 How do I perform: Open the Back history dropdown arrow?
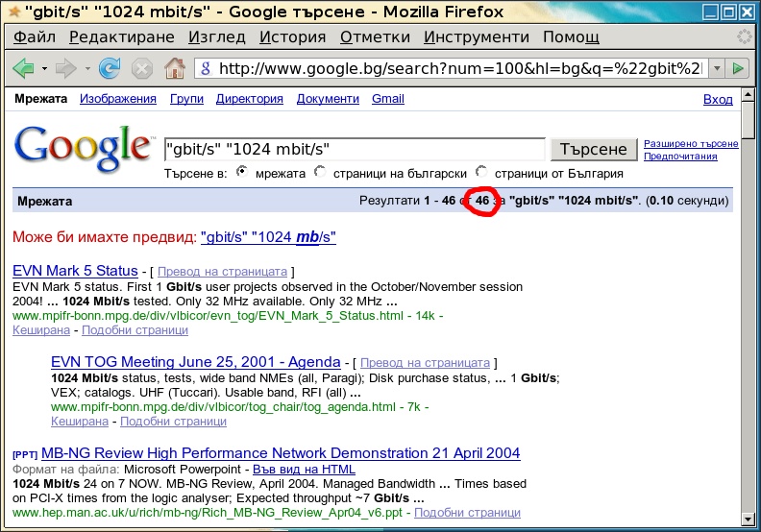[x=44, y=68]
